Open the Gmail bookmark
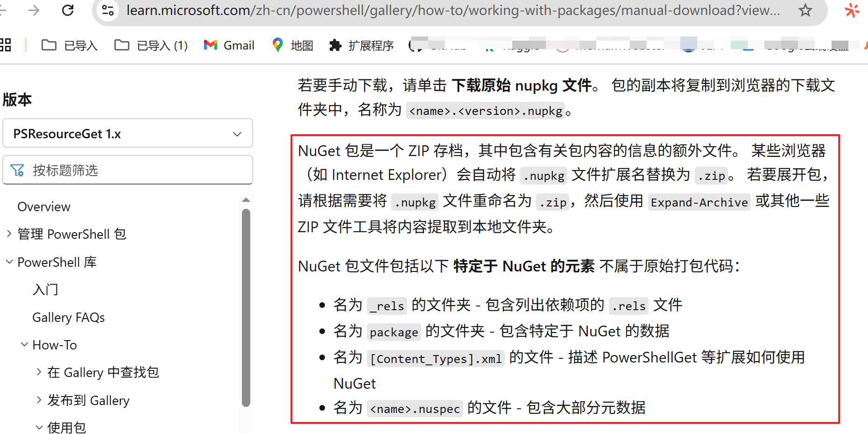 tap(229, 45)
